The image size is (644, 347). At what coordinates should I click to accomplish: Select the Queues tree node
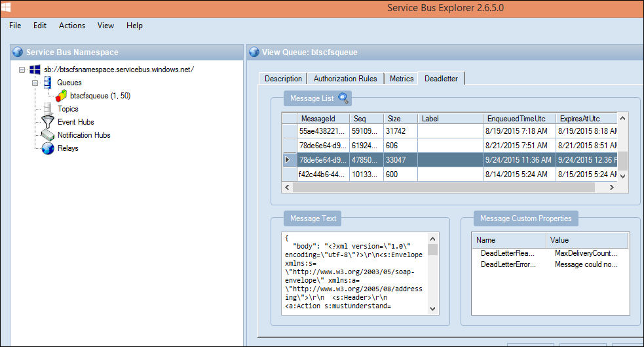[69, 83]
